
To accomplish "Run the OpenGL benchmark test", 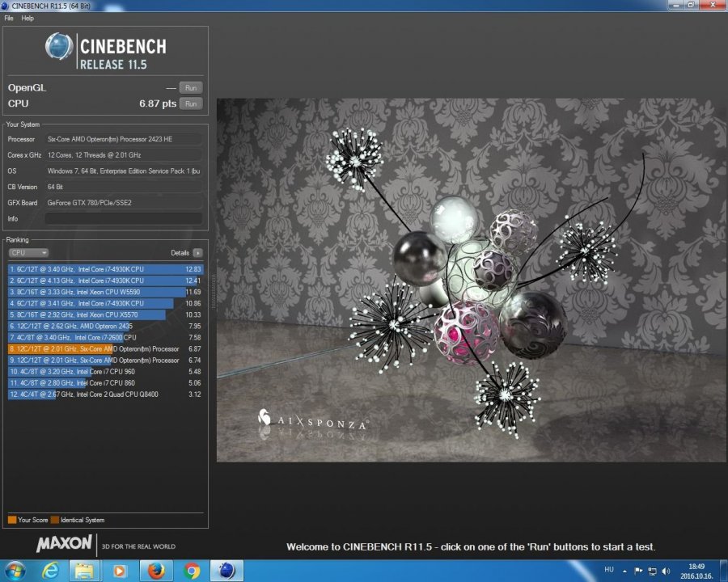I will [191, 88].
